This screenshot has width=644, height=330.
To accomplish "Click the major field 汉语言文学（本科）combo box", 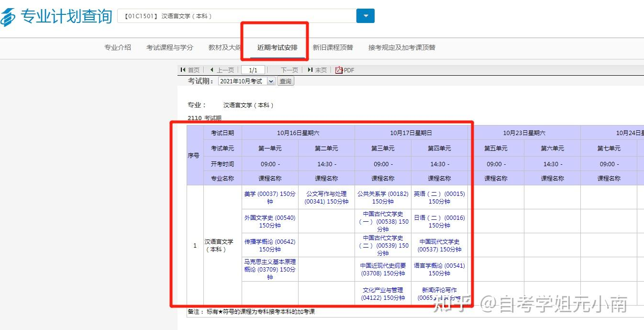I will 237,16.
